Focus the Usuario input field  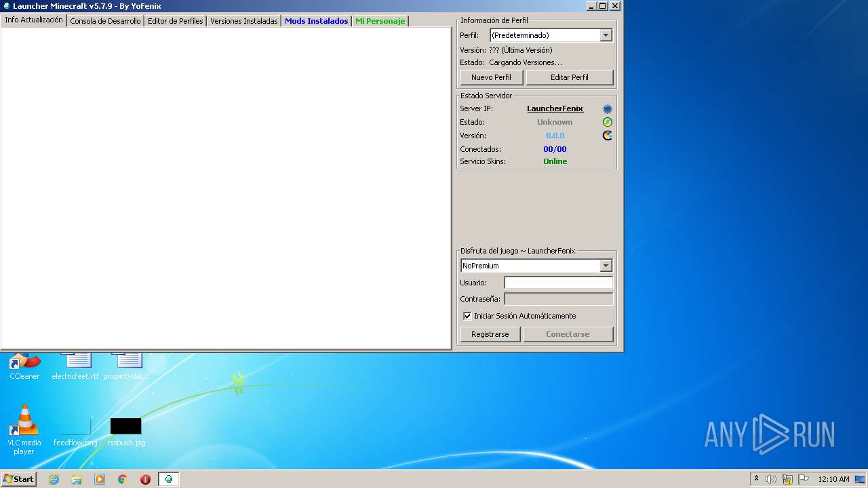click(559, 283)
